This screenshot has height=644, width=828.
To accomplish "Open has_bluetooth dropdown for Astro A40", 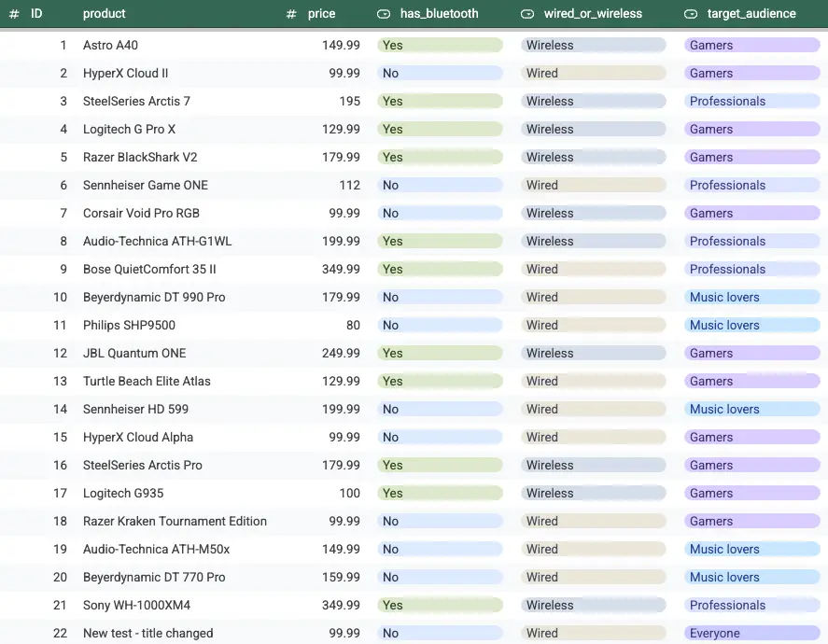I will pos(440,46).
